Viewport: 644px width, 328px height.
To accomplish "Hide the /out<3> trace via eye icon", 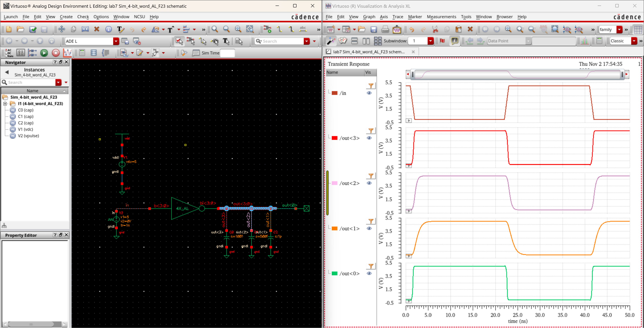I will [x=369, y=138].
